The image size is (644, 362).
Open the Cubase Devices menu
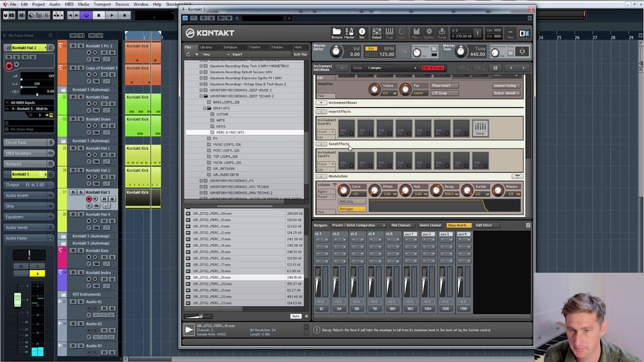122,4
